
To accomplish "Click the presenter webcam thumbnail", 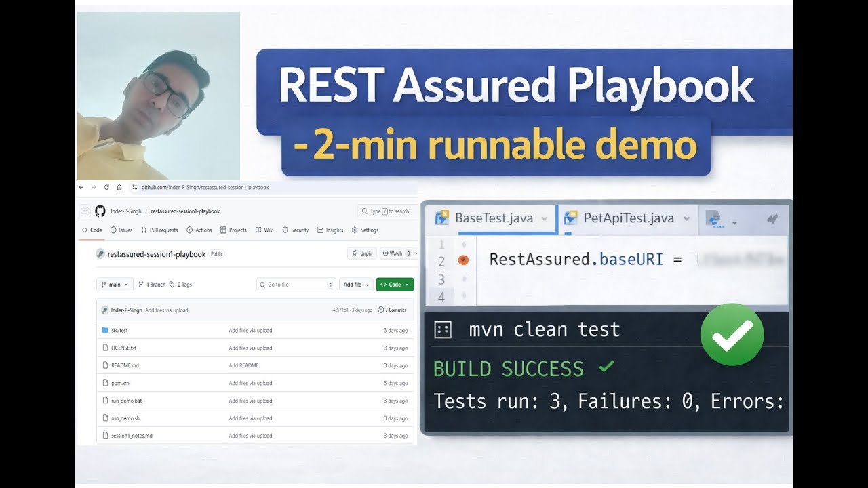I will [159, 96].
